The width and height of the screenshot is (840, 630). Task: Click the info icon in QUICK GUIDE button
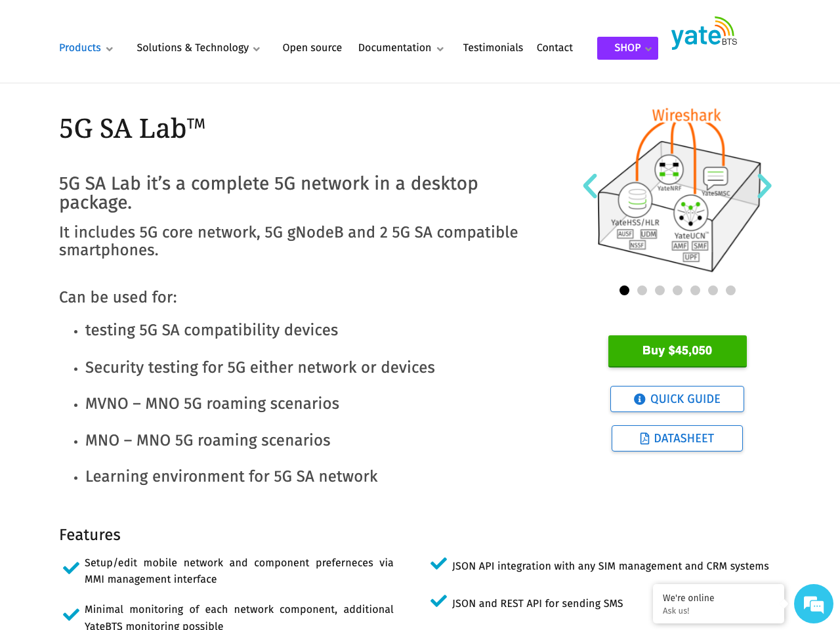[x=639, y=398]
